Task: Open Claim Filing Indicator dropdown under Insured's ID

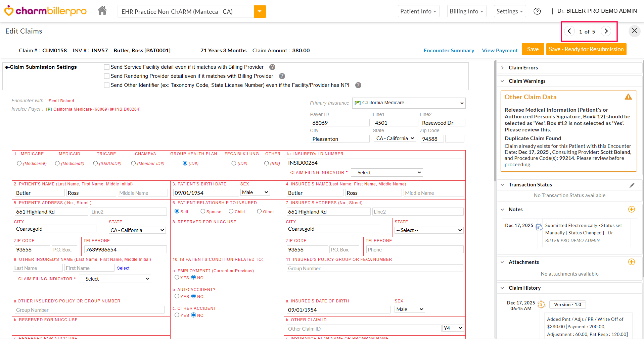Action: coord(387,173)
